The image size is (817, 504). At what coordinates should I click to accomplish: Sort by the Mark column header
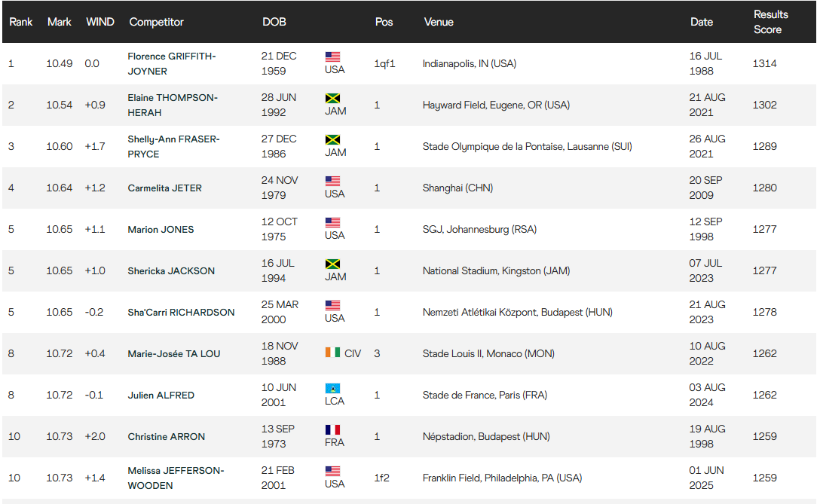point(60,22)
